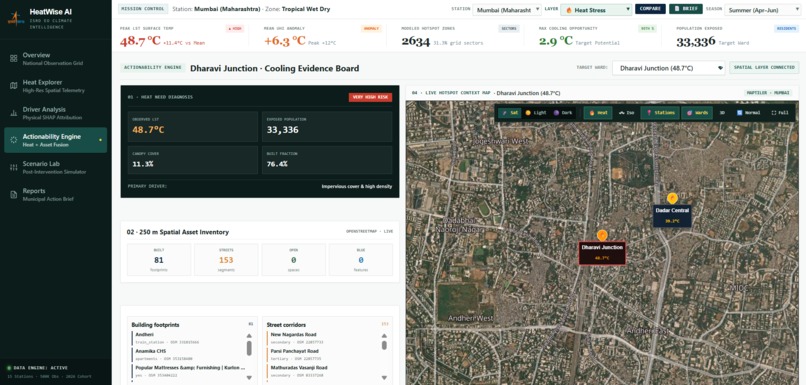
Task: Click the Reports document icon
Action: pos(13,194)
